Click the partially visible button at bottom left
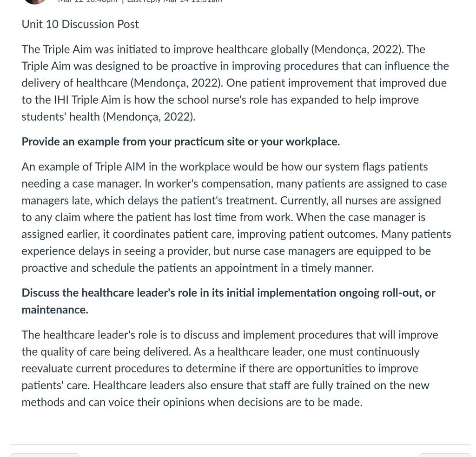 click(45, 455)
